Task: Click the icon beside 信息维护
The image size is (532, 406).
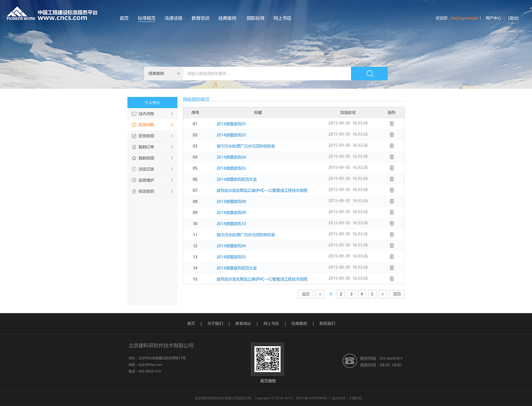Action: pyautogui.click(x=134, y=180)
